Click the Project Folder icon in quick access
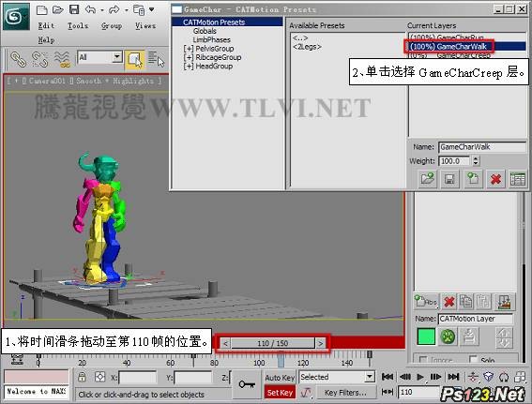 (x=139, y=10)
